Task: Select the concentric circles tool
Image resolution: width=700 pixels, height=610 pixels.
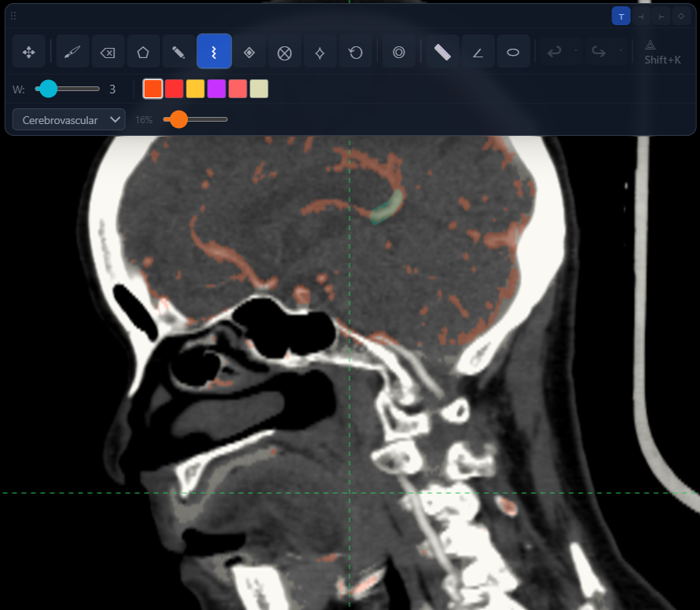Action: (x=398, y=53)
